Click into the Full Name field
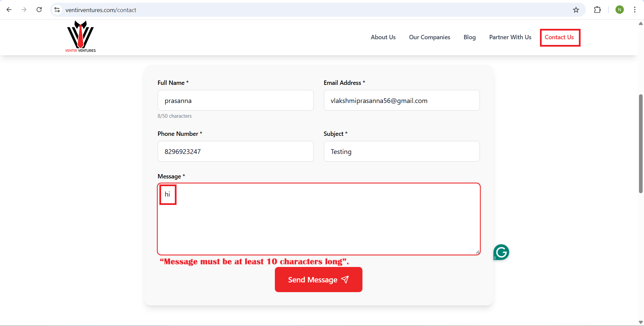The width and height of the screenshot is (644, 326). [x=235, y=101]
